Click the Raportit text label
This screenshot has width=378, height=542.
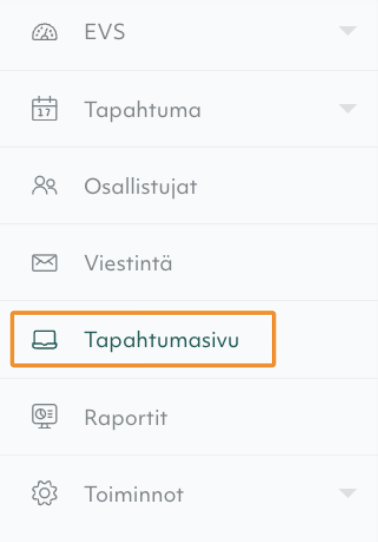[126, 418]
